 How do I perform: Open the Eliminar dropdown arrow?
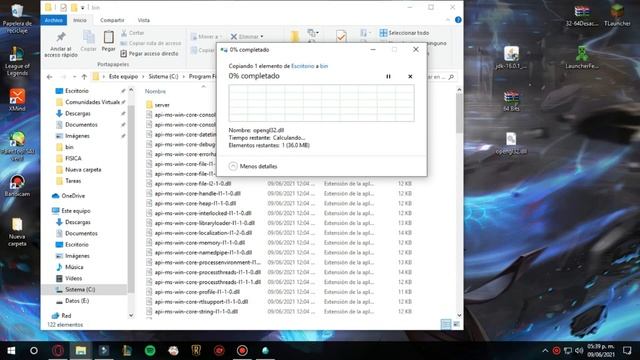(x=262, y=37)
